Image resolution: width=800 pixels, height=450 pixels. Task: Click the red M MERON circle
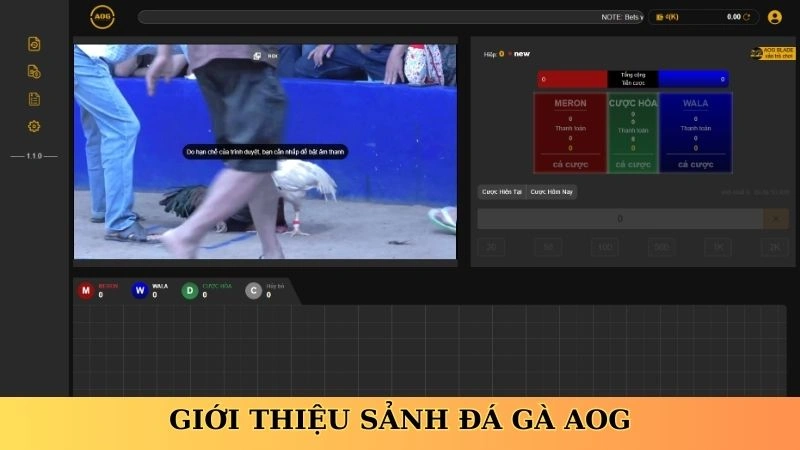86,290
